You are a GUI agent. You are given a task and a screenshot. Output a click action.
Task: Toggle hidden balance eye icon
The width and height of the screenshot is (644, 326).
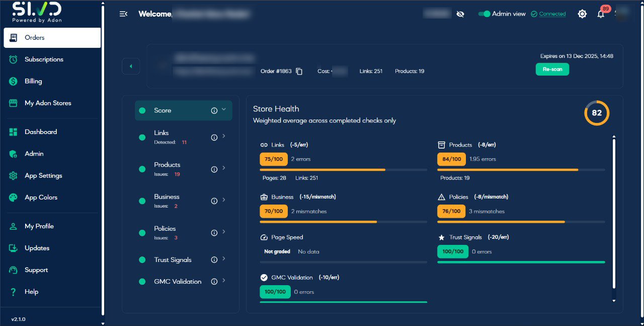pyautogui.click(x=460, y=14)
